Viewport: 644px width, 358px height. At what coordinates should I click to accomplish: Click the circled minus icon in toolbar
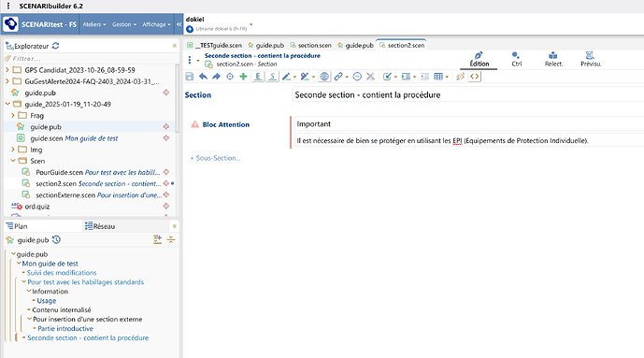[x=357, y=77]
